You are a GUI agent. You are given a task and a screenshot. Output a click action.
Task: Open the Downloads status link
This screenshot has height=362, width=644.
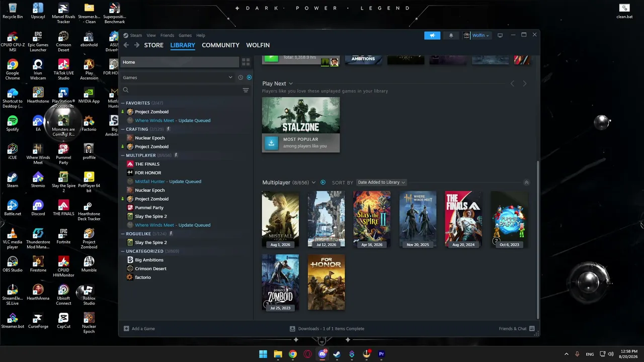(x=327, y=329)
